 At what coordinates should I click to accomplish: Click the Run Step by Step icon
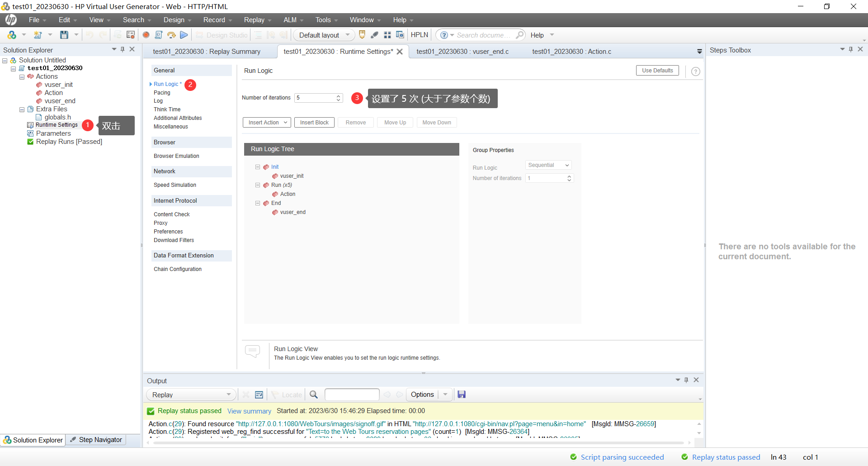171,35
